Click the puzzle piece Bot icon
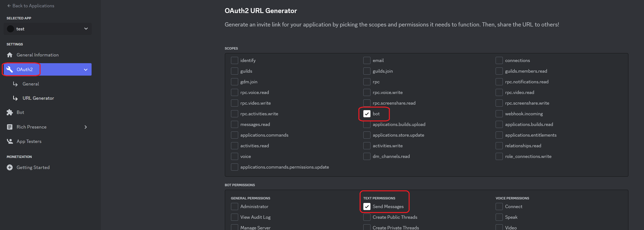Viewport: 644px width, 230px height. coord(10,113)
